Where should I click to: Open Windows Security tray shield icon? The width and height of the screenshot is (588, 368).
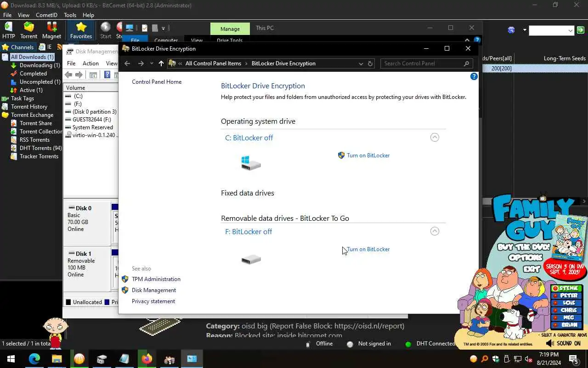496,359
